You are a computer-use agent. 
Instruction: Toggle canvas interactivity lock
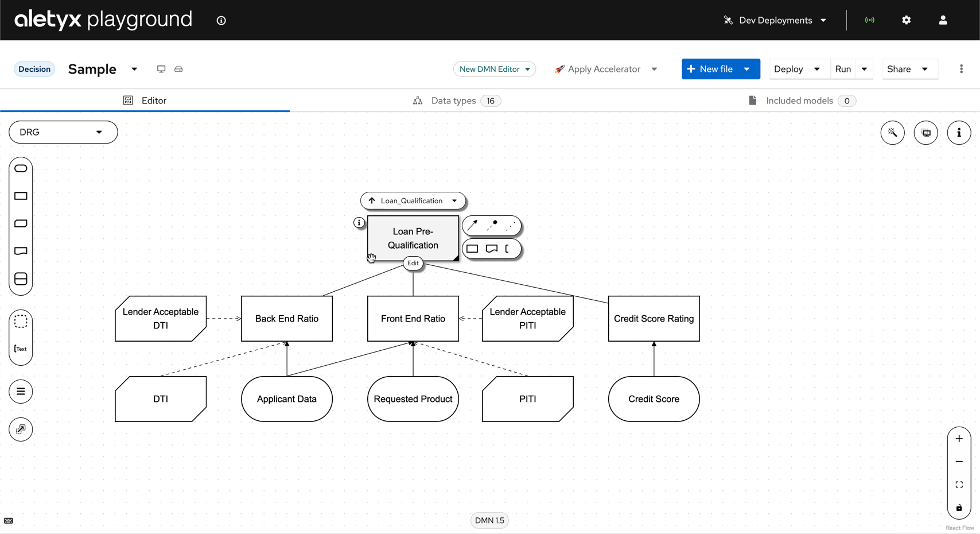coord(959,508)
